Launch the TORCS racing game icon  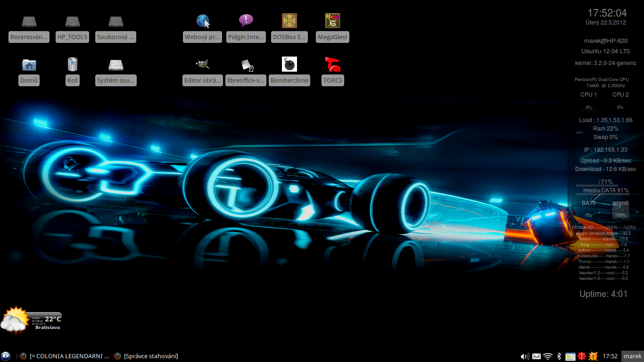tap(332, 64)
